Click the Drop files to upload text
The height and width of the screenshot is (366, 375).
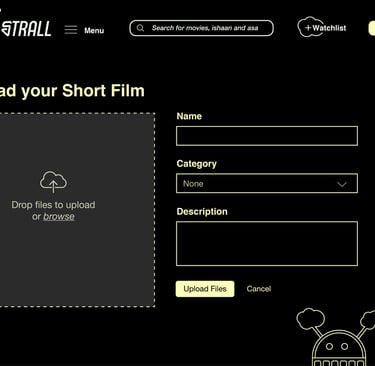(x=53, y=205)
